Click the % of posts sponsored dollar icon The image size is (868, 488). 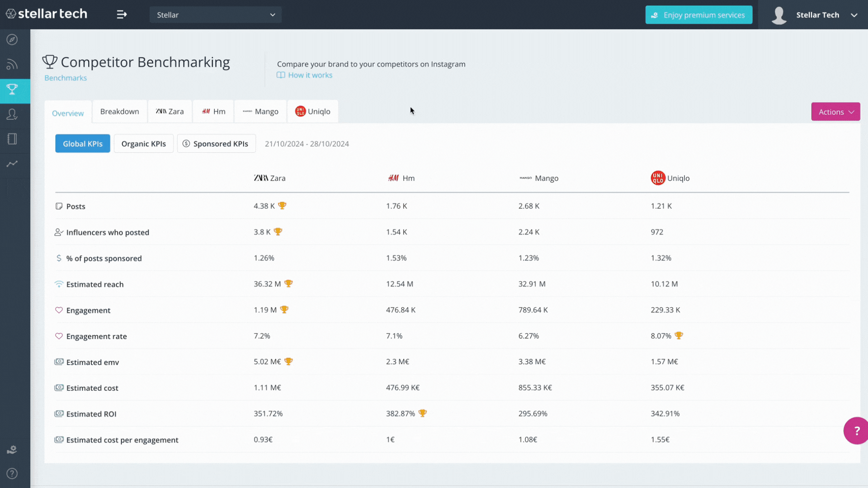click(x=59, y=258)
